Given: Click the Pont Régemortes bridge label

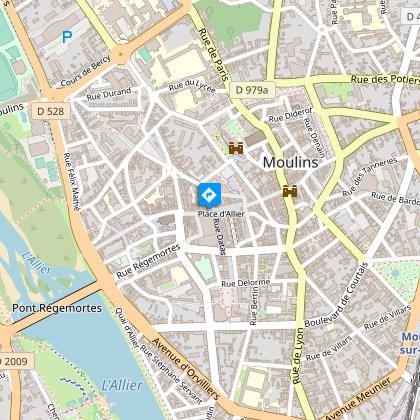Looking at the screenshot, I should [x=57, y=308].
